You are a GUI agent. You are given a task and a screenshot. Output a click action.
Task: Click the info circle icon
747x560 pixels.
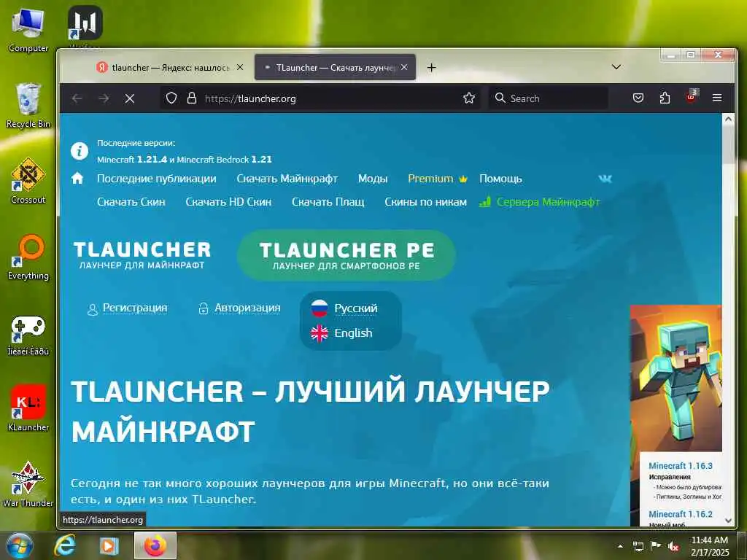[80, 151]
